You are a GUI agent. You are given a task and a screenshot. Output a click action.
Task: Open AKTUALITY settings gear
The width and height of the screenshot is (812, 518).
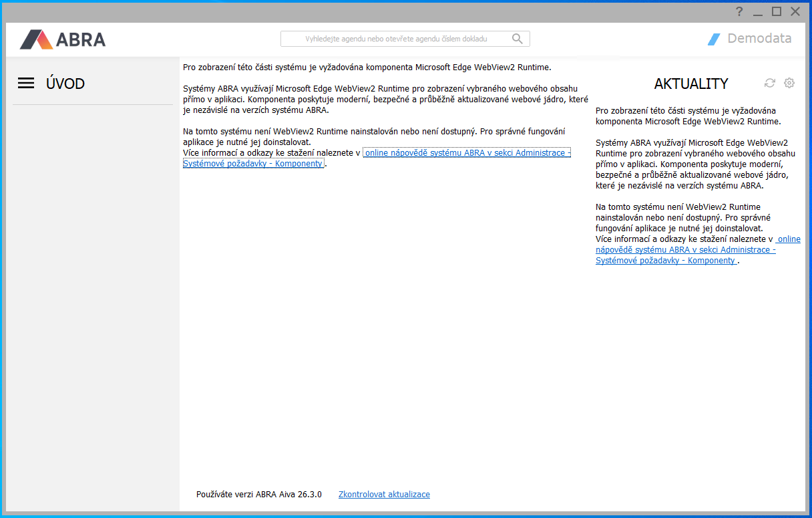(x=789, y=83)
